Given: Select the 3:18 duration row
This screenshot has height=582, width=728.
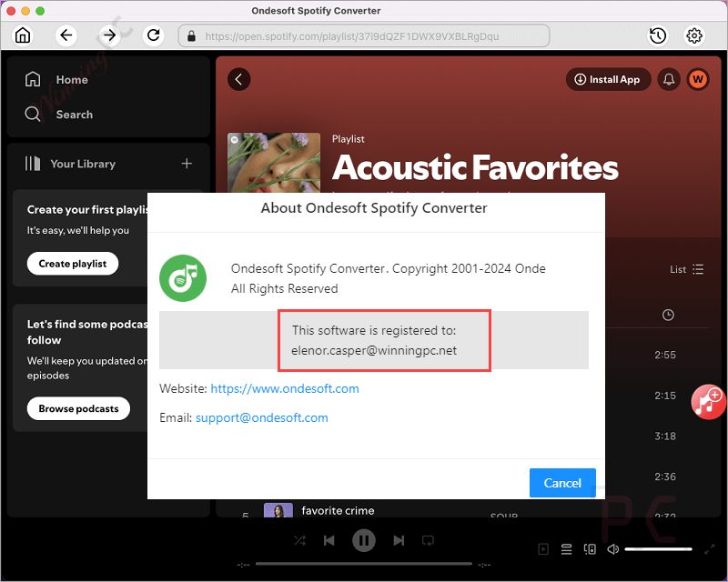Looking at the screenshot, I should coord(665,436).
